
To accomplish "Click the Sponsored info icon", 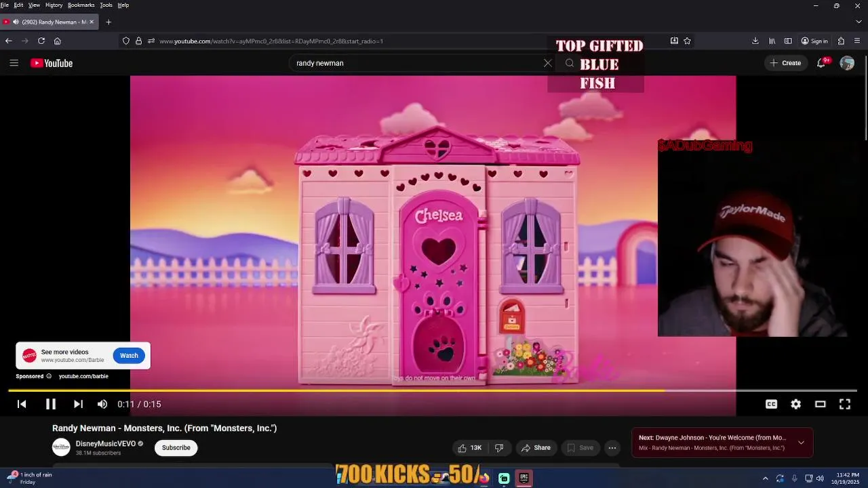I will click(49, 376).
